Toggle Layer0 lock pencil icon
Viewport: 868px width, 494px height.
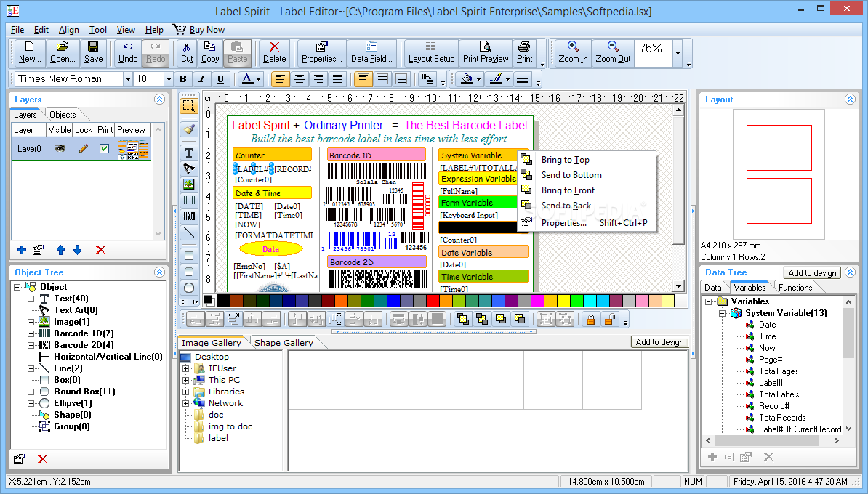point(83,148)
